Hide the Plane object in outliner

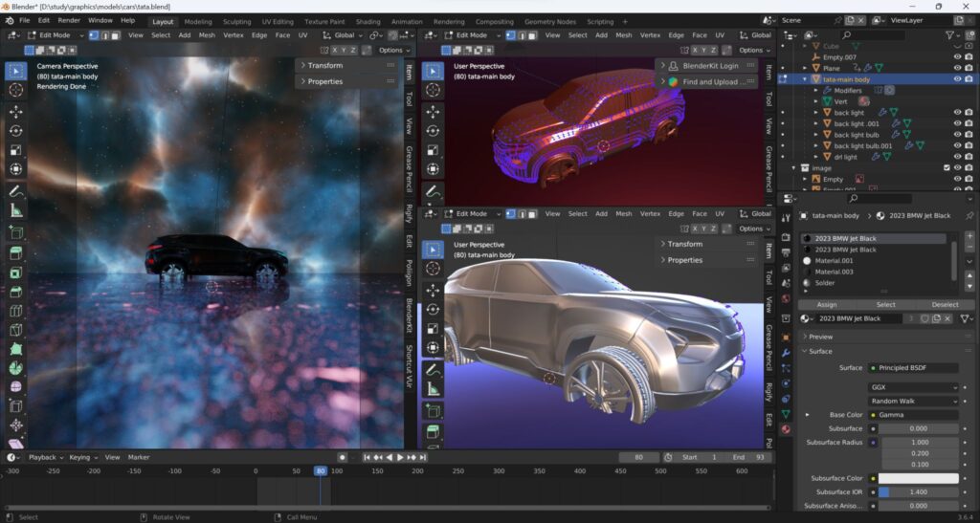(x=957, y=68)
